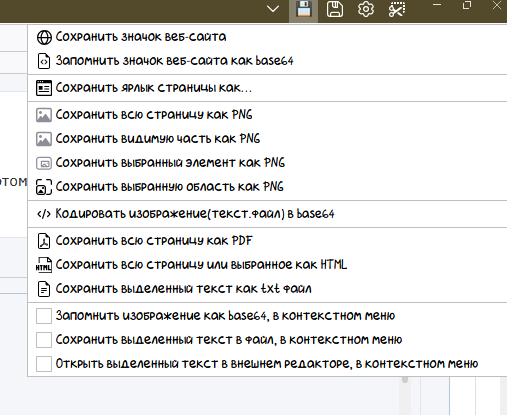The height and width of the screenshot is (415, 507).
Task: Click the HTML file icon in menu
Action: (44, 265)
